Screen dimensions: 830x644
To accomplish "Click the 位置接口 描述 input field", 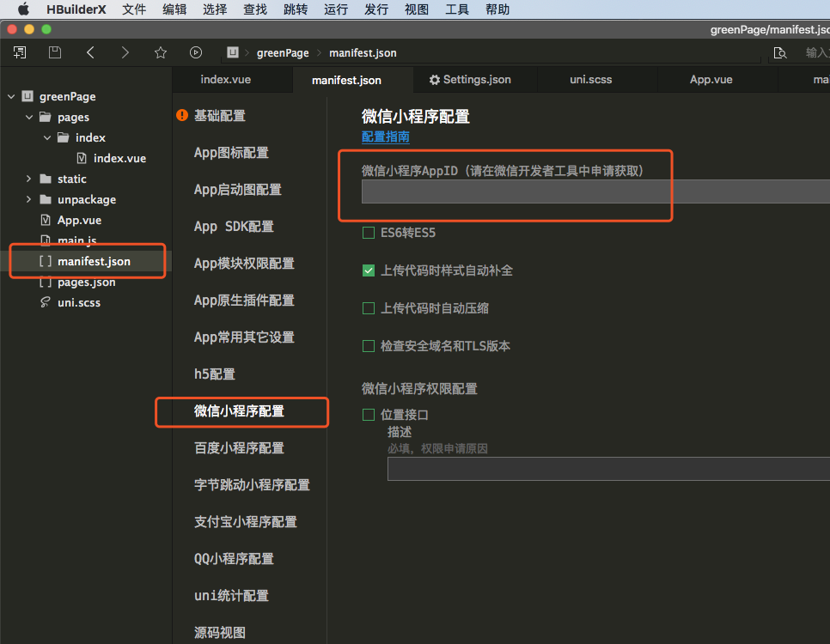I will [608, 469].
